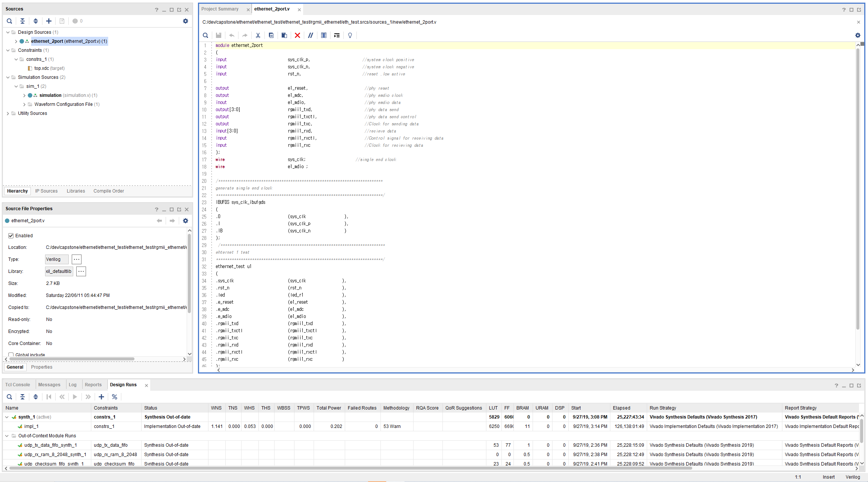Click the red delete X in the editor toolbar
Viewport: 868px width, 482px height.
297,35
